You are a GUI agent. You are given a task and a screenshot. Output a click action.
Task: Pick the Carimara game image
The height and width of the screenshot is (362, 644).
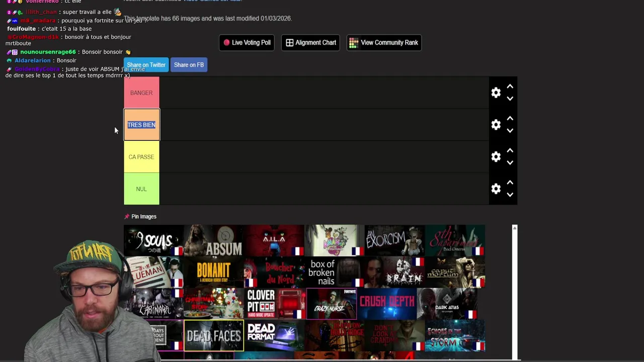[x=153, y=304]
